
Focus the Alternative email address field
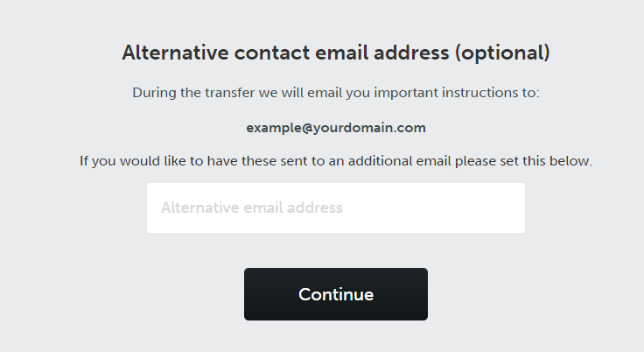click(335, 208)
